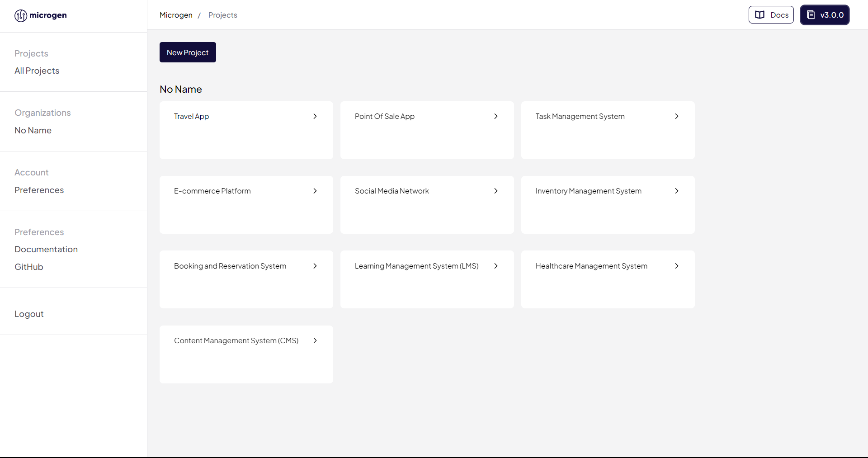The width and height of the screenshot is (868, 458).
Task: Open E-commerce Platform title text
Action: 212,191
